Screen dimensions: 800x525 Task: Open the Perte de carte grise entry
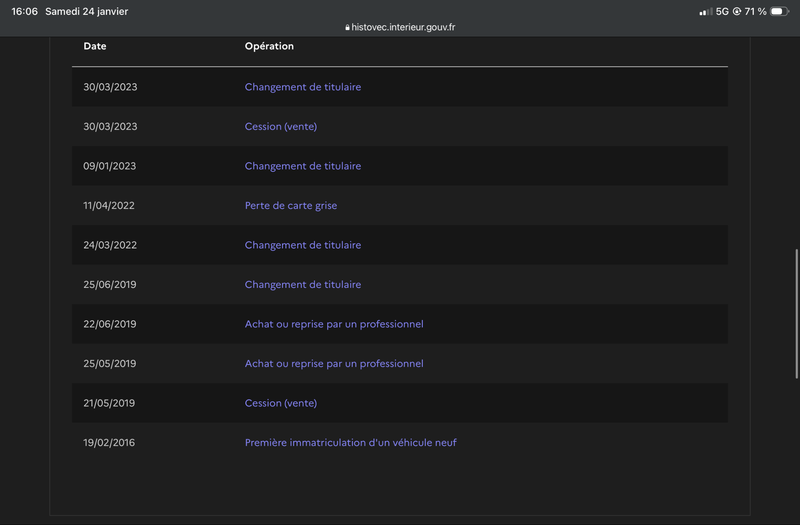[x=291, y=206]
